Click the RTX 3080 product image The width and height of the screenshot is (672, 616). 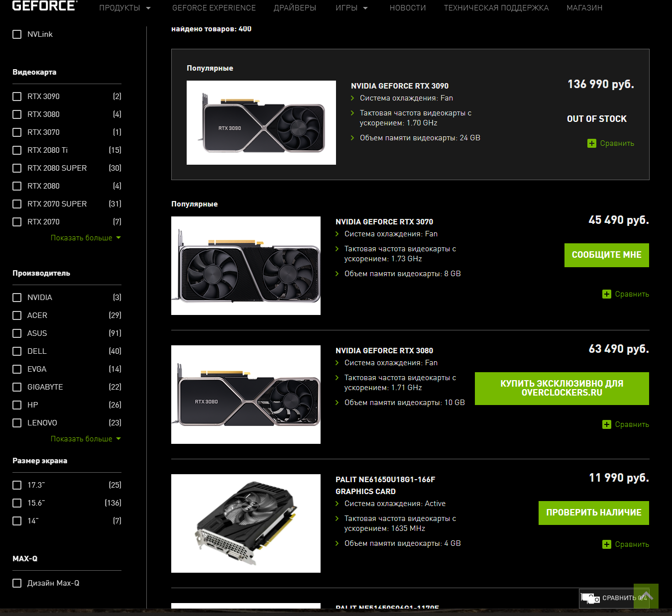point(246,395)
